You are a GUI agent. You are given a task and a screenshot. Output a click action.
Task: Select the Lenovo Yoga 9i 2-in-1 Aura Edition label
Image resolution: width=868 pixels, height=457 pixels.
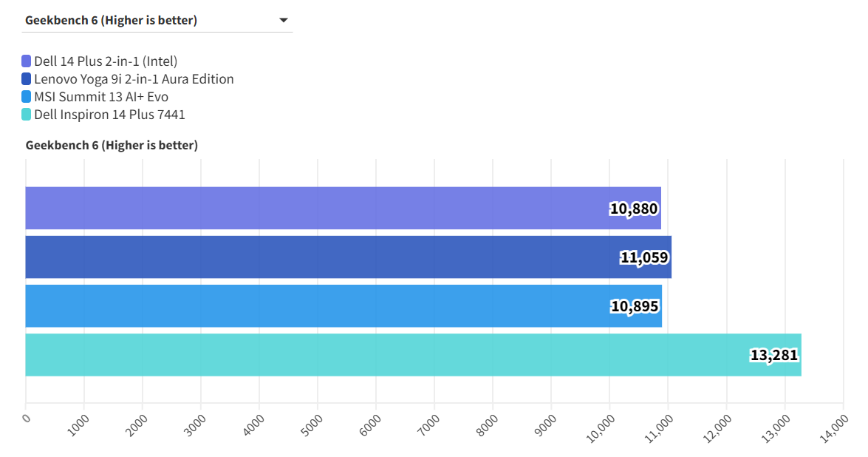pyautogui.click(x=134, y=79)
